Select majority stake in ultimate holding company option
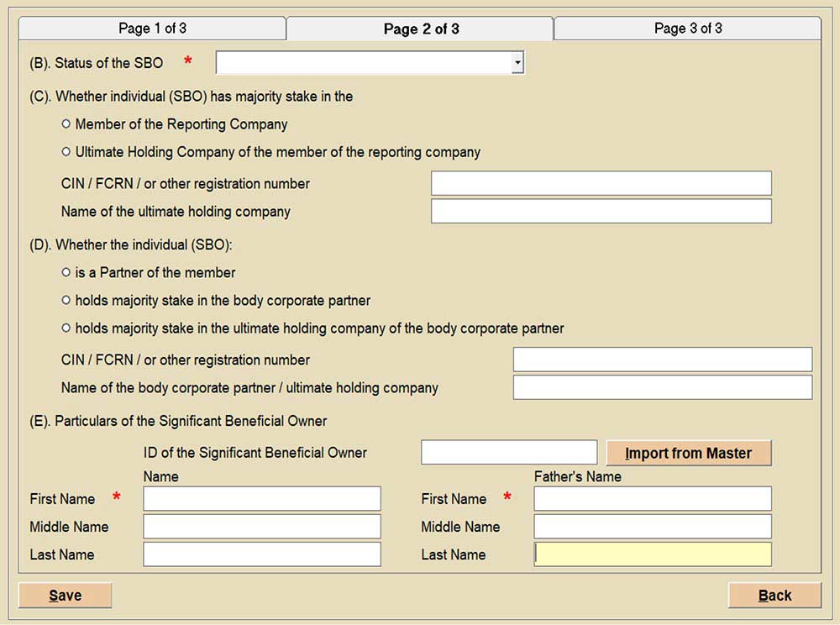Screen dimensions: 840x625 tap(66, 328)
